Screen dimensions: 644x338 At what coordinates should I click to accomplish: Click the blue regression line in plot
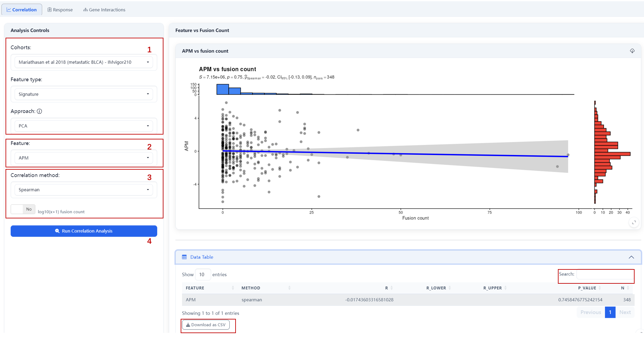coord(395,153)
